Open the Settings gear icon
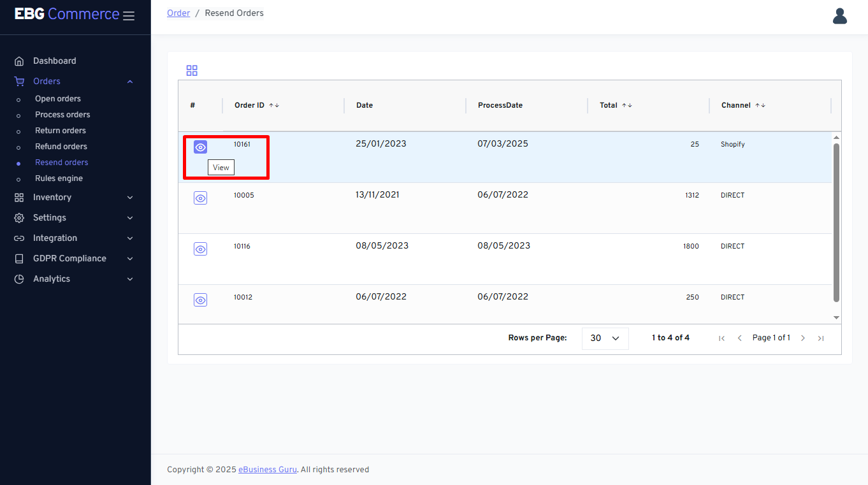This screenshot has height=485, width=868. [18, 217]
